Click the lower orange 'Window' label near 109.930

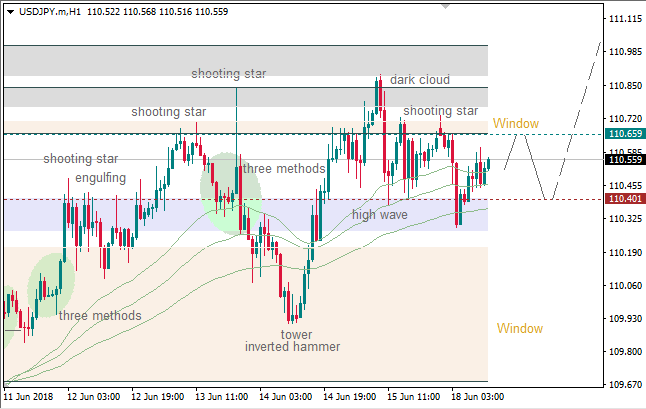(520, 328)
